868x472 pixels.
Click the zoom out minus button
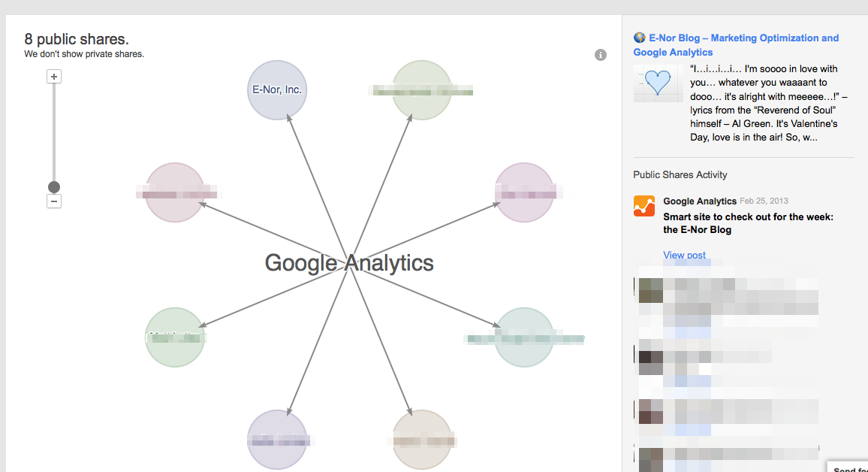coord(54,201)
